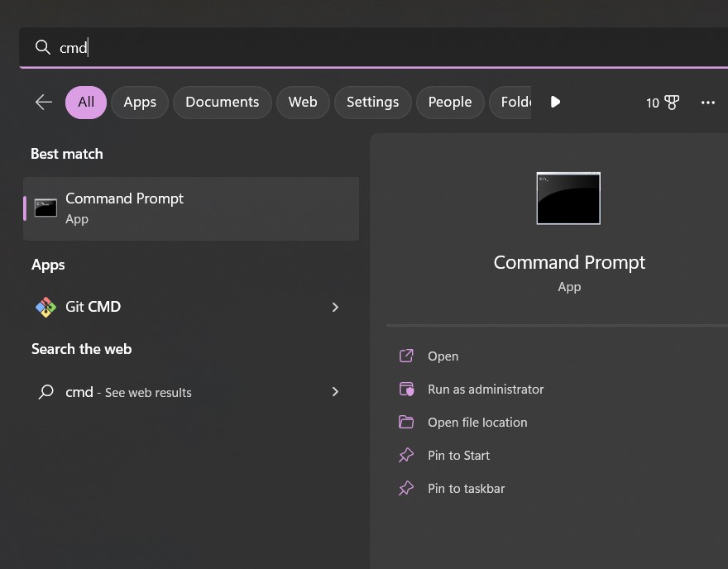Filter results by Settings
728x569 pixels.
click(372, 103)
